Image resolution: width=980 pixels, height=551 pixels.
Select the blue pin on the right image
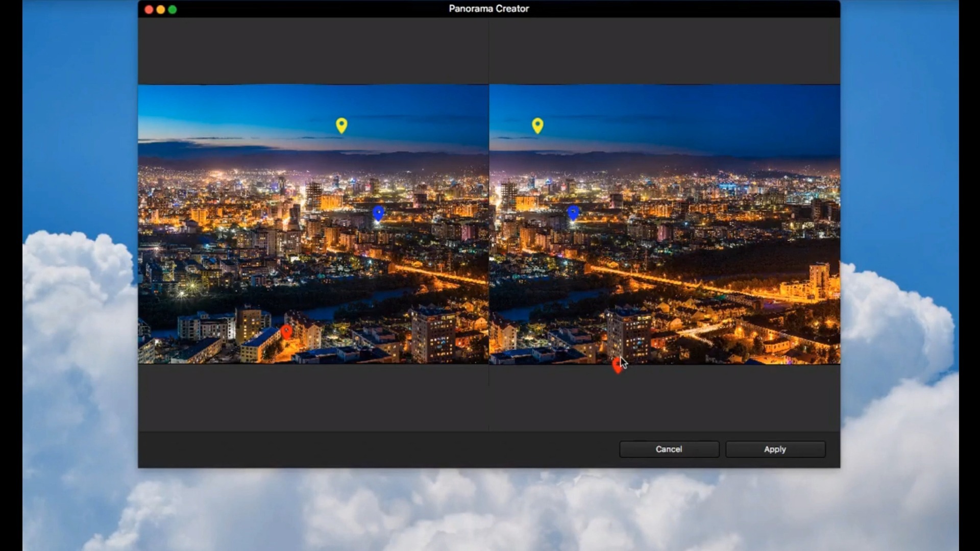click(x=573, y=213)
